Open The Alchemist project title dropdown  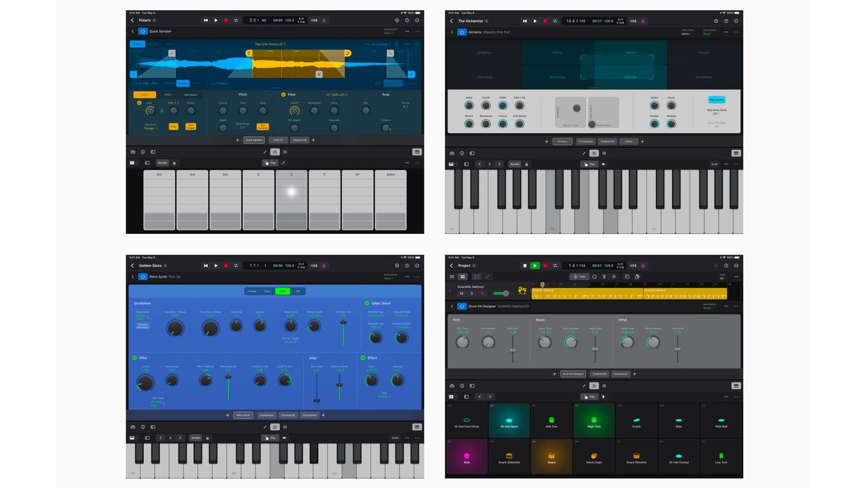pyautogui.click(x=488, y=20)
